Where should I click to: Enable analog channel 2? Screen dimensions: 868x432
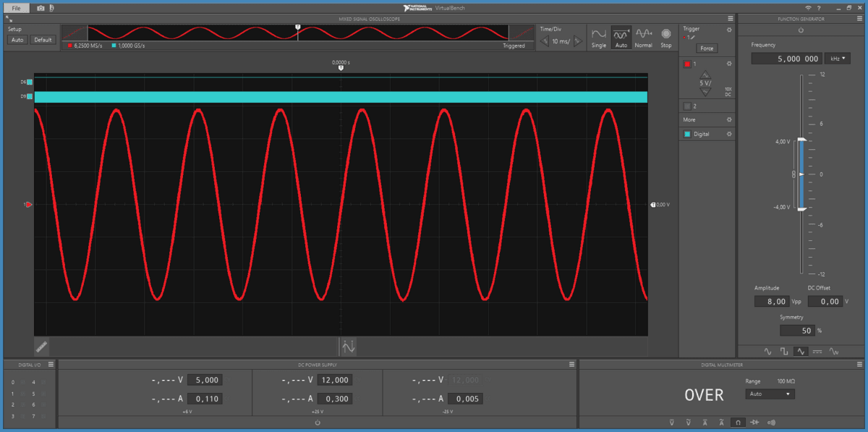687,106
